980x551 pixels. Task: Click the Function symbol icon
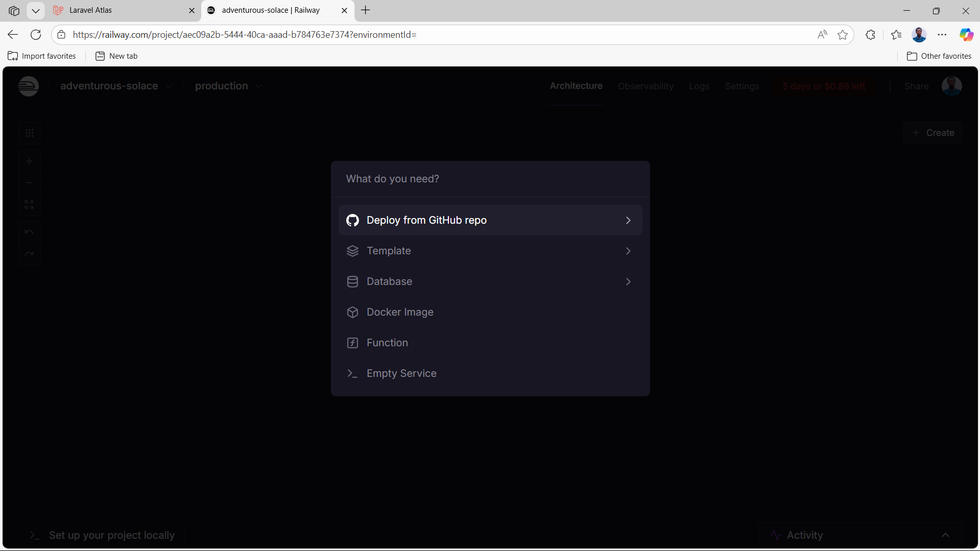(x=352, y=343)
